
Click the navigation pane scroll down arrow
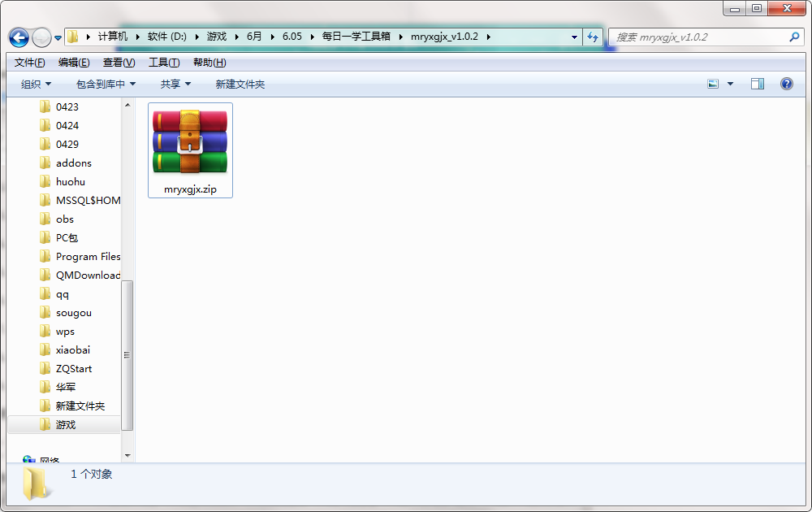point(127,455)
